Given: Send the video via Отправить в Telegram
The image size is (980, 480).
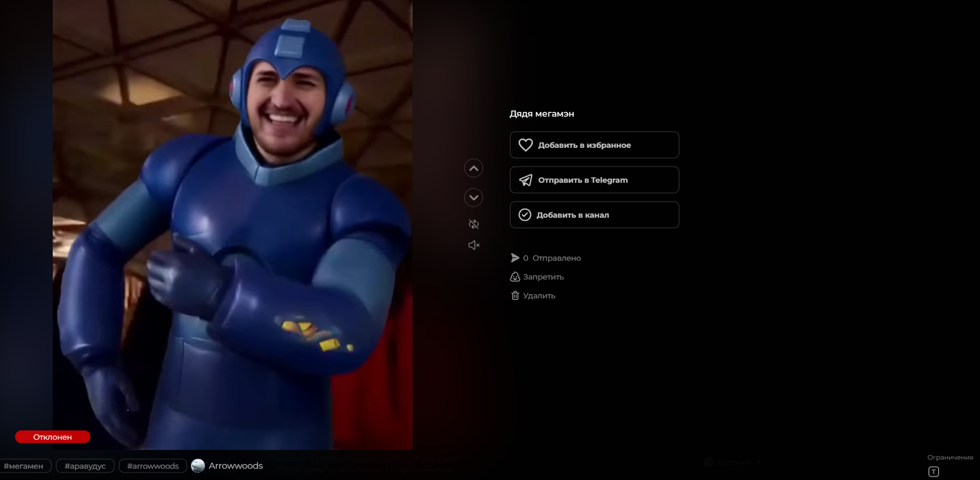Looking at the screenshot, I should (x=594, y=180).
